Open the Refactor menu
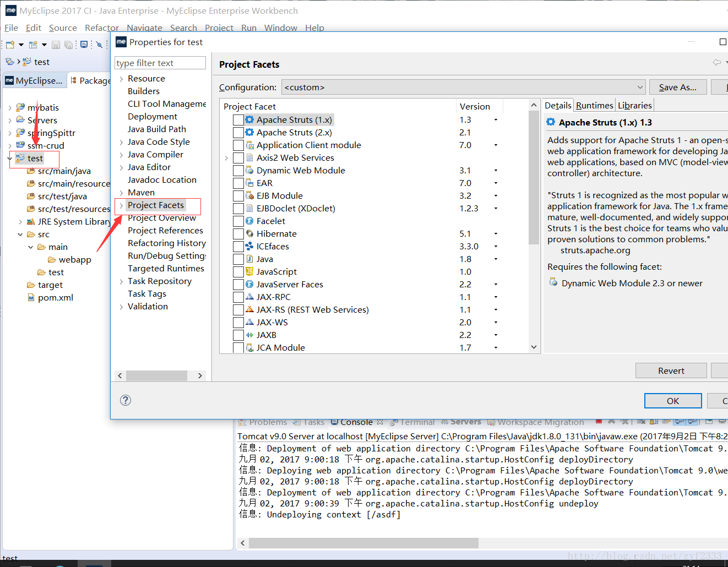Screen dimensions: 728x567 coord(101,28)
